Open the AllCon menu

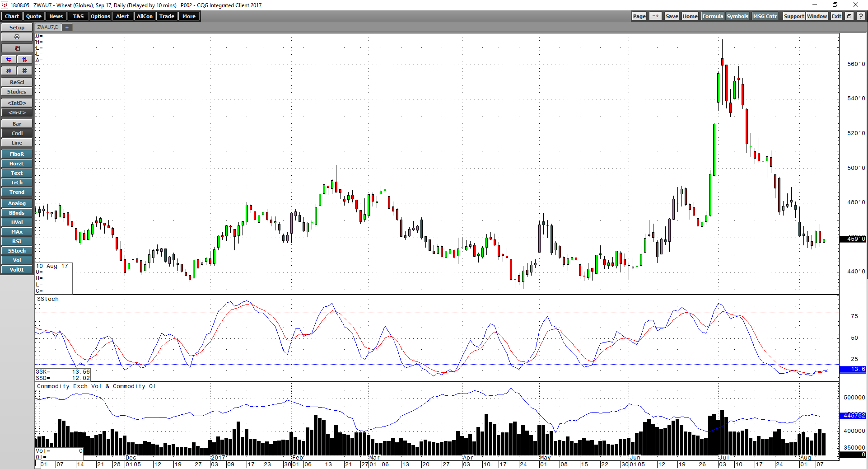pyautogui.click(x=145, y=16)
